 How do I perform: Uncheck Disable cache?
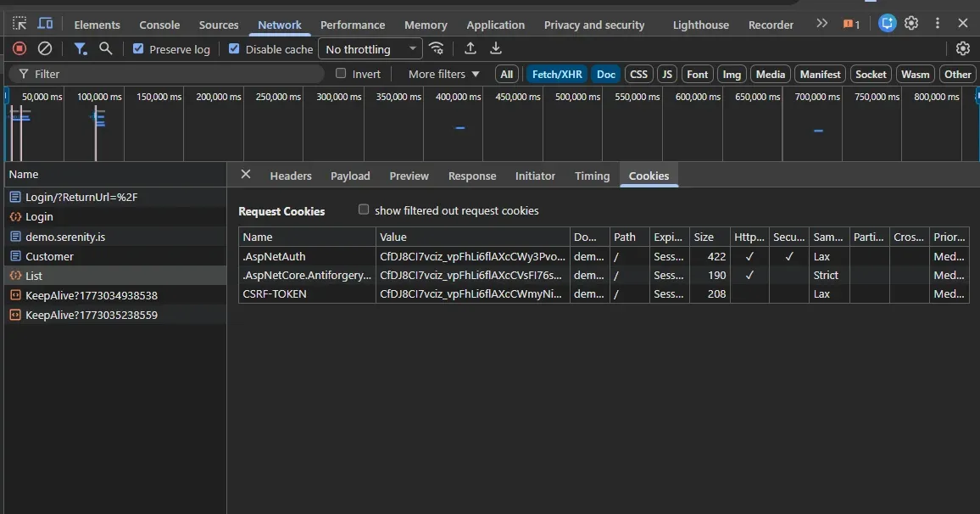click(234, 49)
